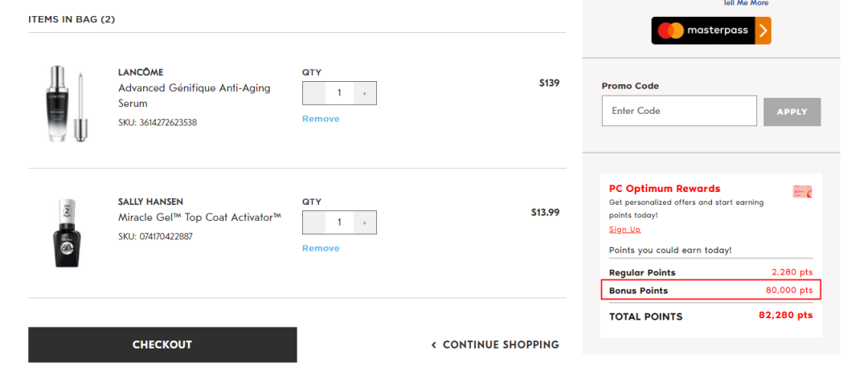Open the Tell Me More link

point(746,3)
